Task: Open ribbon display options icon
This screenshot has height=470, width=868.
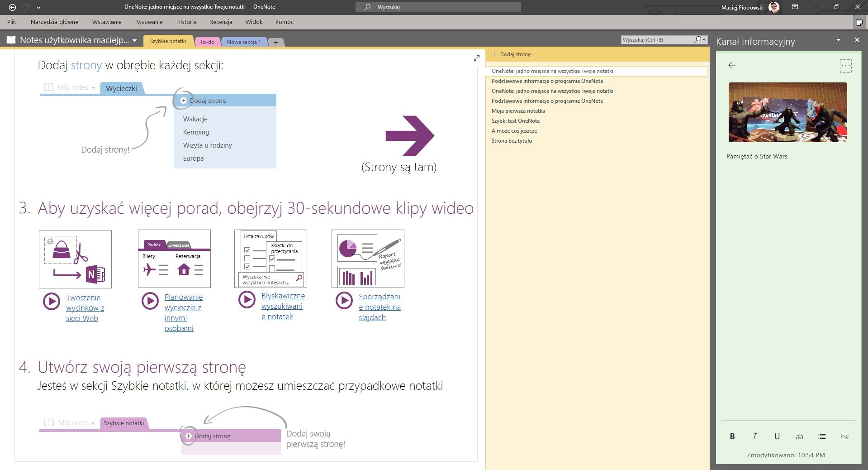Action: tap(795, 7)
